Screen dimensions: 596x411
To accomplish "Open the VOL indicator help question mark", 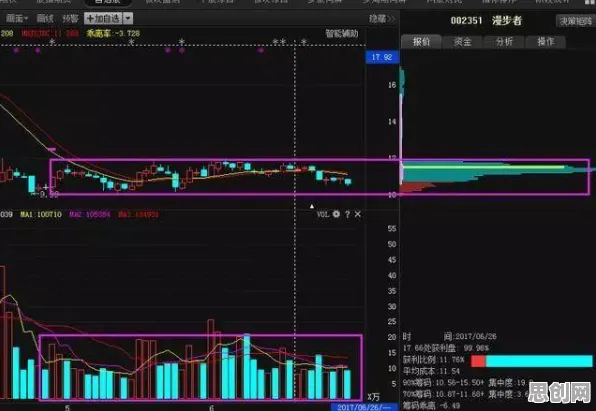I will coord(347,214).
